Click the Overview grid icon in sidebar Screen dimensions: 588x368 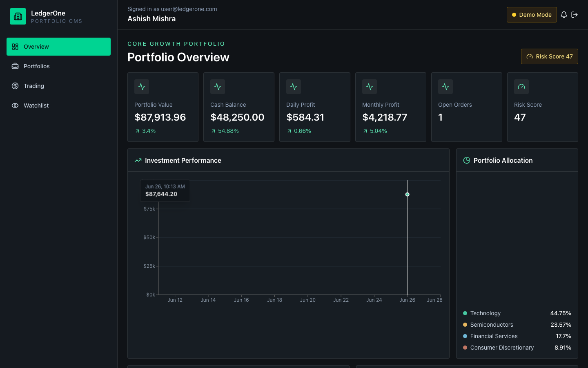(15, 47)
